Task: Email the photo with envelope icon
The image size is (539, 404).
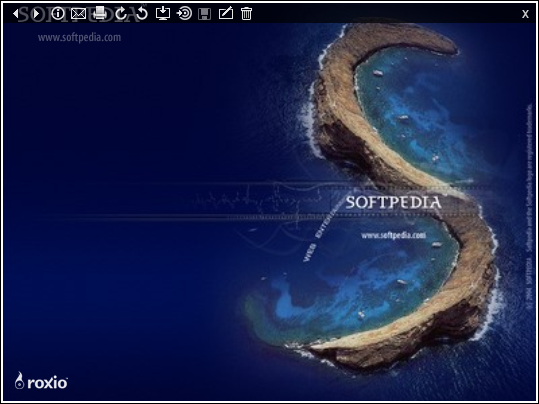Action: [78, 14]
